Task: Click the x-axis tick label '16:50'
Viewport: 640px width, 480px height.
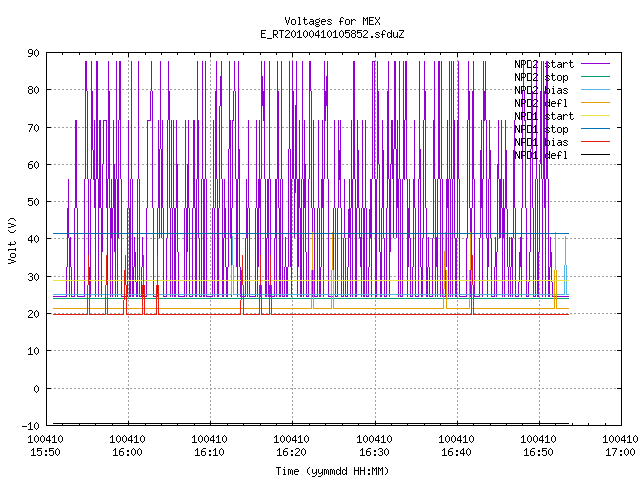Action: [x=539, y=452]
